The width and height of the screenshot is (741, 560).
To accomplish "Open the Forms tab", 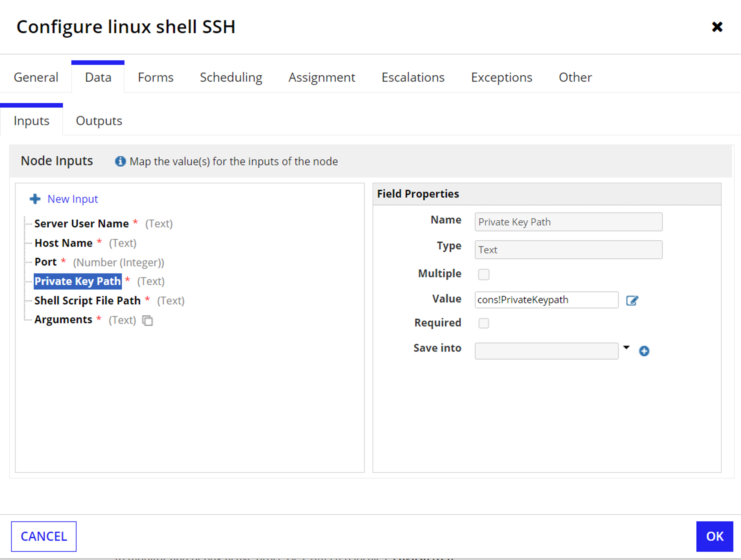I will coord(155,77).
